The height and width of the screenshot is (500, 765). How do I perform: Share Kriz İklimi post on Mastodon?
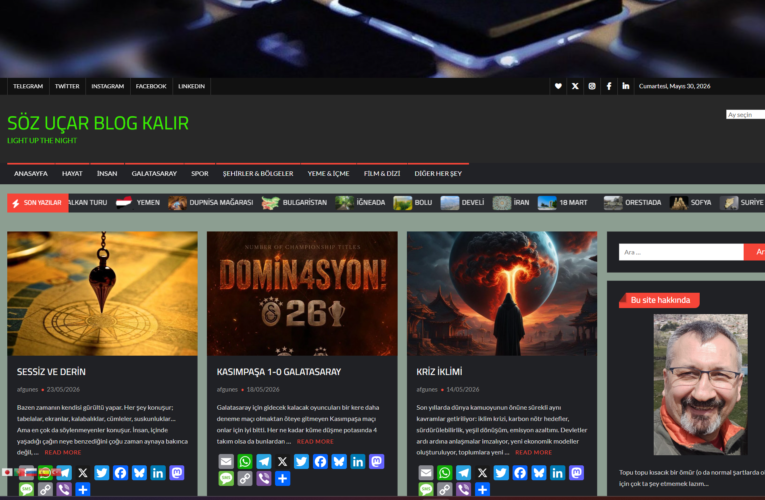pos(576,473)
